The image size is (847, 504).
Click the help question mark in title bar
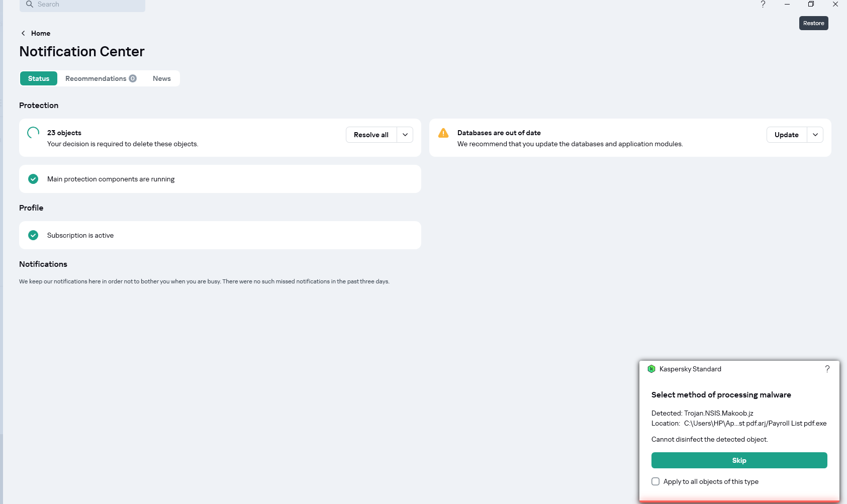pos(763,4)
